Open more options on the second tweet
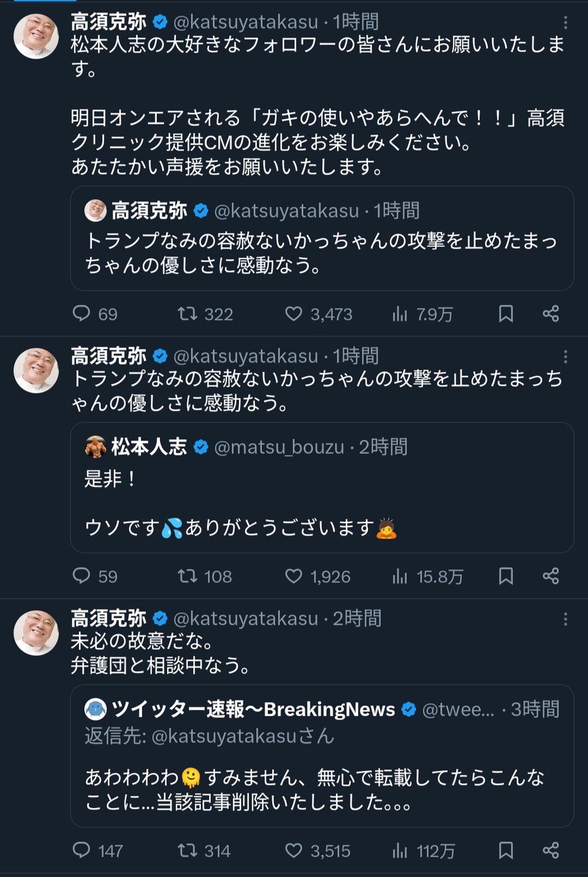 click(565, 357)
